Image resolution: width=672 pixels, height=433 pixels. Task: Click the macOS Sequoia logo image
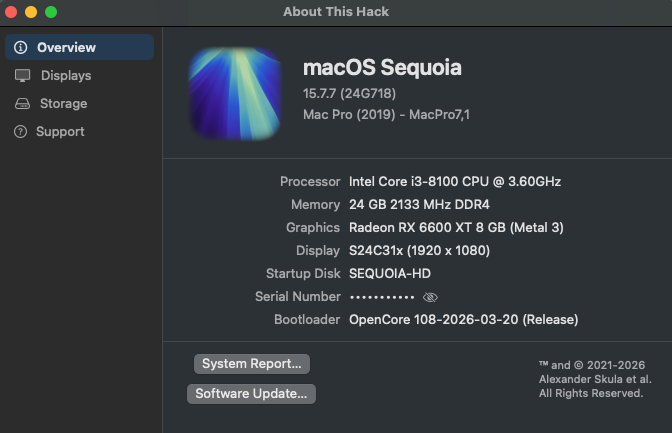[x=235, y=95]
